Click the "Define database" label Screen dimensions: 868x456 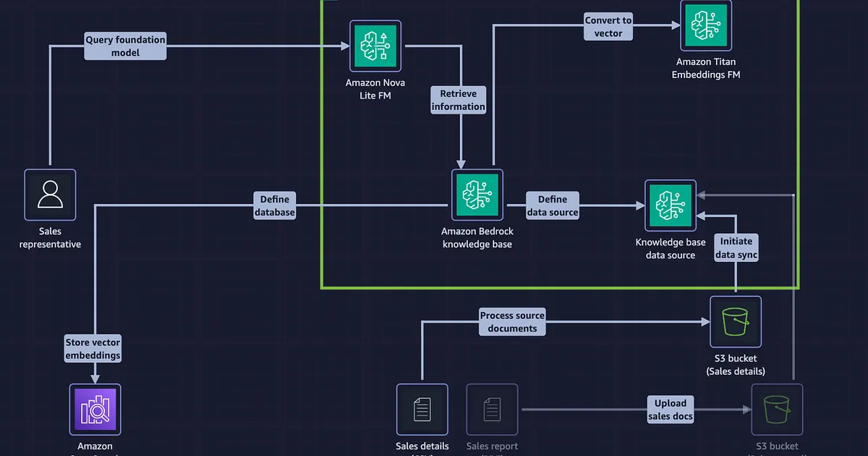(274, 206)
